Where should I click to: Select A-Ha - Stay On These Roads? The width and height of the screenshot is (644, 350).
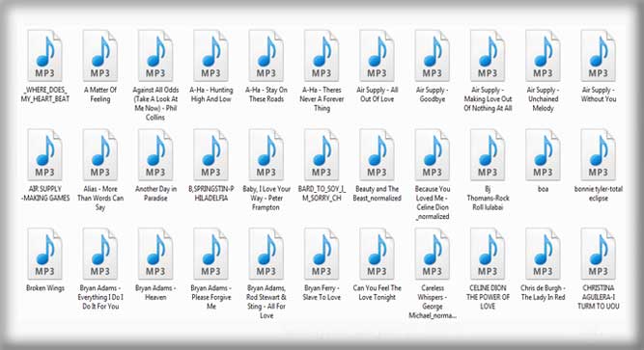point(266,56)
